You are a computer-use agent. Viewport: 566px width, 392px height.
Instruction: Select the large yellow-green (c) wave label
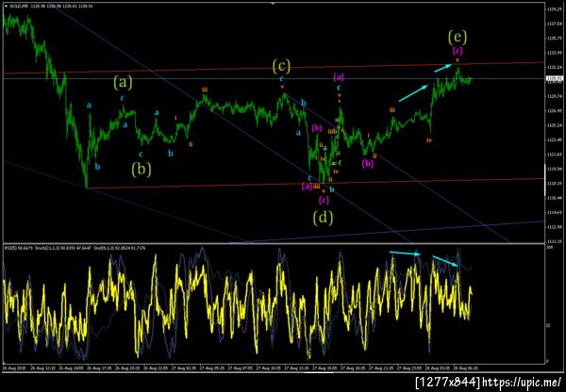[x=281, y=66]
